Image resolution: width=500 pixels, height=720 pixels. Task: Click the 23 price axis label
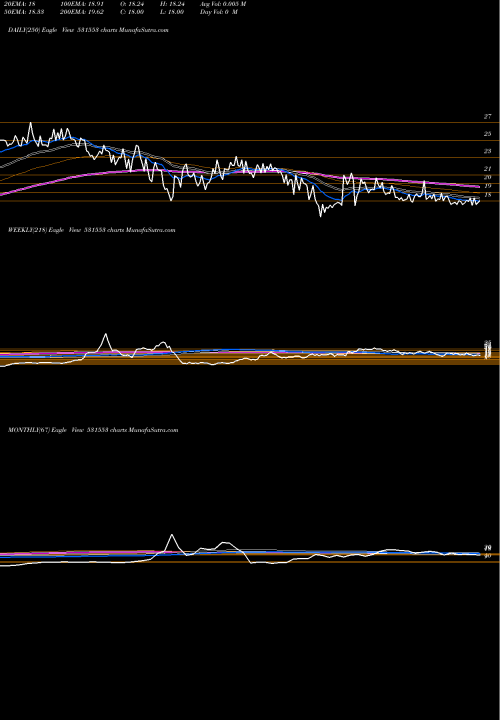click(487, 151)
